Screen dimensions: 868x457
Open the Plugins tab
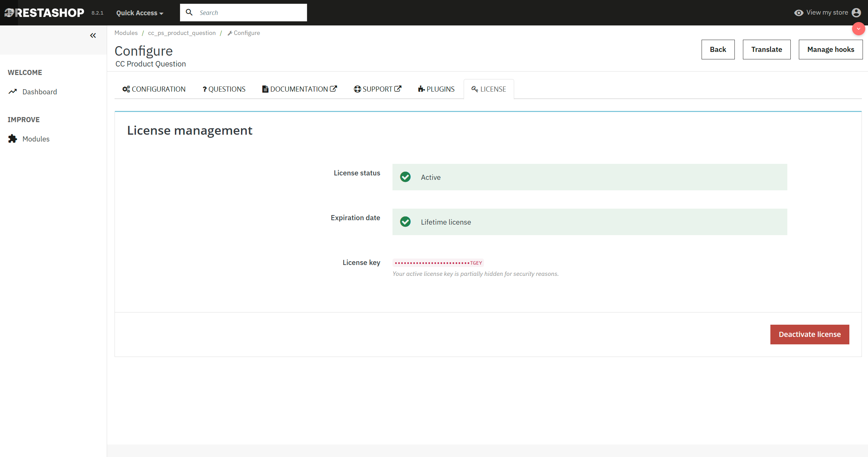[436, 89]
